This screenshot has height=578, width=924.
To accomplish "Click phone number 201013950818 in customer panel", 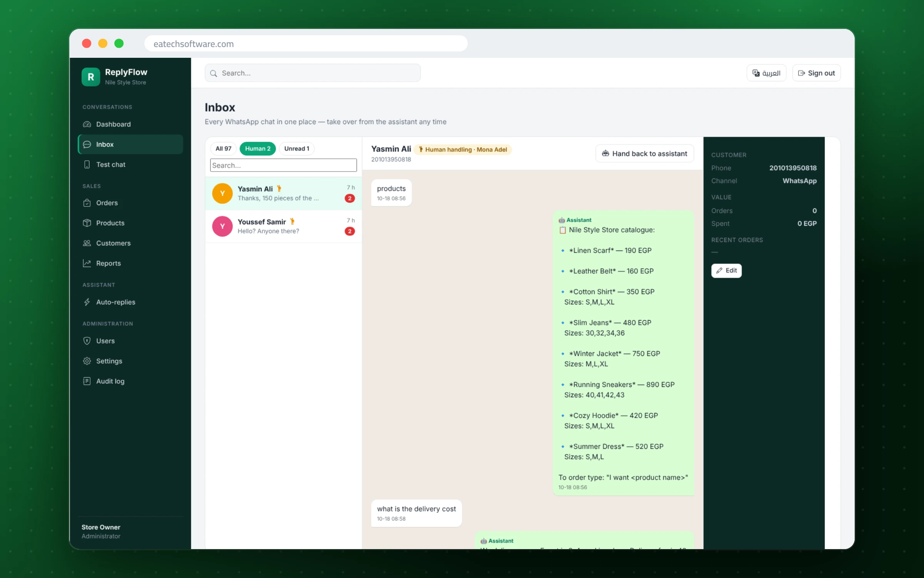I will (x=793, y=168).
